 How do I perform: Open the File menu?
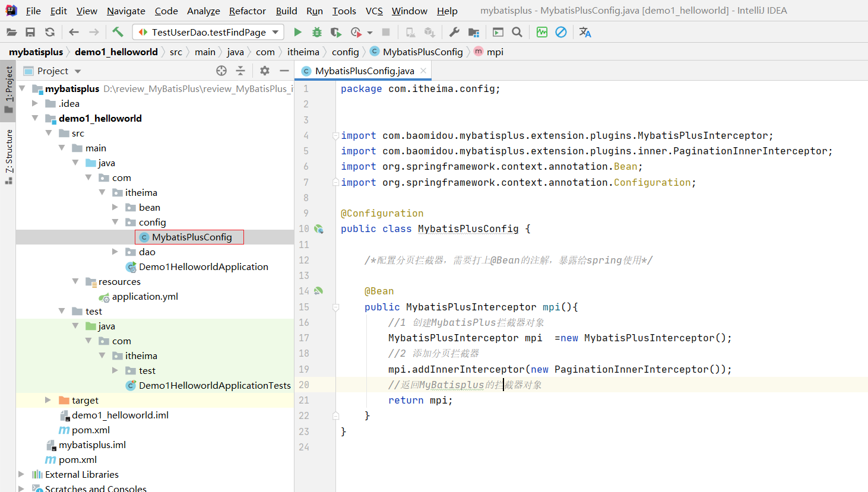(33, 11)
